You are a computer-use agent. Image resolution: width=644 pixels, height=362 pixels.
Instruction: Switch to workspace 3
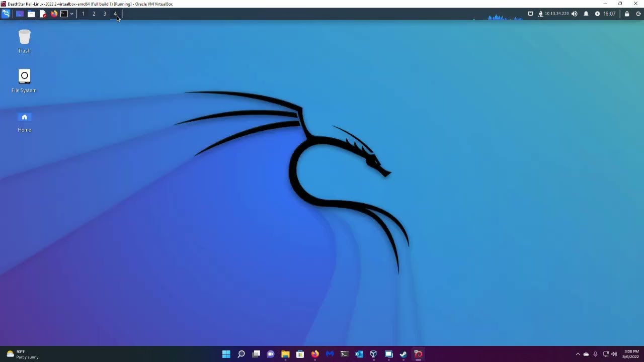pyautogui.click(x=105, y=14)
